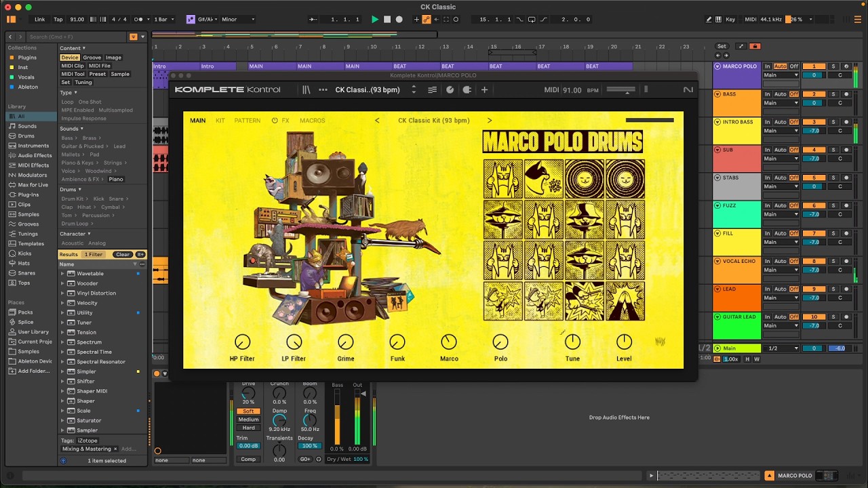Open the Komplete Kontrol three-dot menu

click(323, 90)
